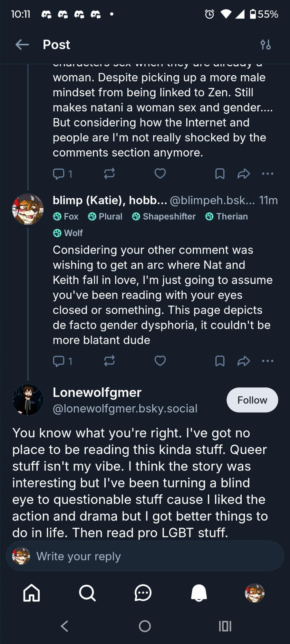
Task: Like the top comment about natani
Action: pos(160,174)
